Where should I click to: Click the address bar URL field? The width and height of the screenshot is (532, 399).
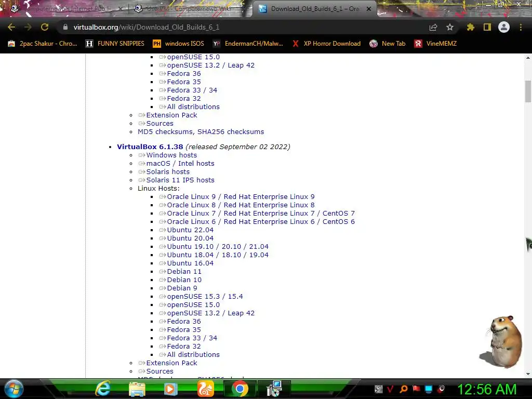[x=244, y=27]
